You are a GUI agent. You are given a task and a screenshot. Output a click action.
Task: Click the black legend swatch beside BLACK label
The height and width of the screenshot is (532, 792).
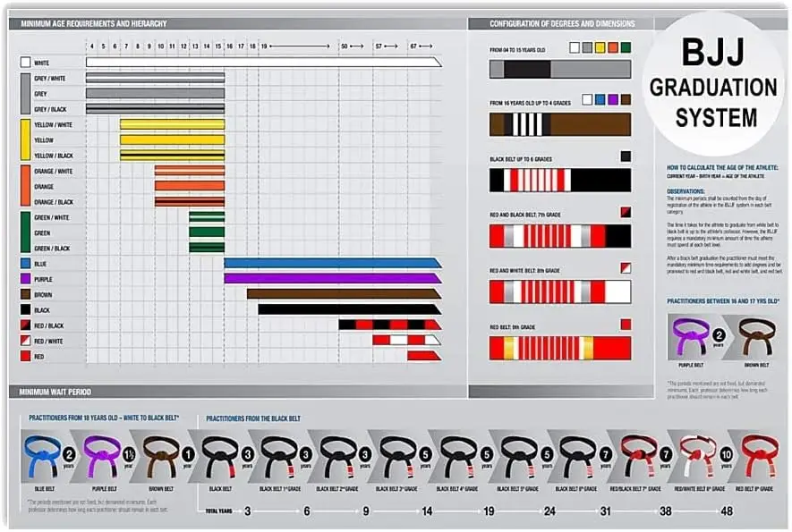[x=25, y=310]
